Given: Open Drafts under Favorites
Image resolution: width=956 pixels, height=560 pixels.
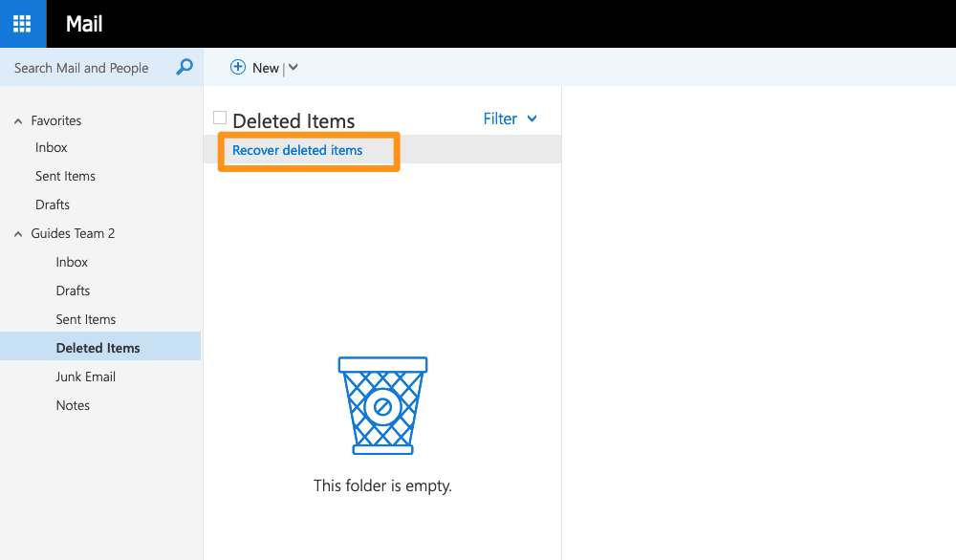Looking at the screenshot, I should click(53, 205).
